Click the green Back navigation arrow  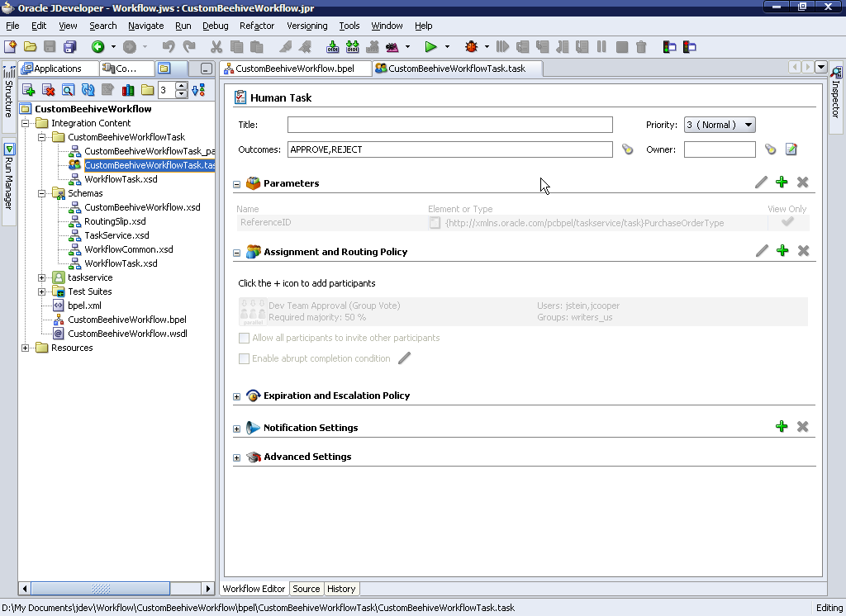[x=97, y=47]
